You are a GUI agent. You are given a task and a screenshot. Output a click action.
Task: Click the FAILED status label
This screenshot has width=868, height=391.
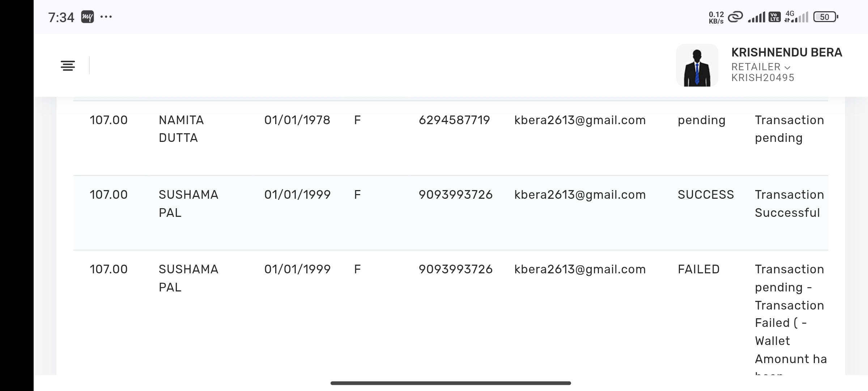tap(698, 269)
